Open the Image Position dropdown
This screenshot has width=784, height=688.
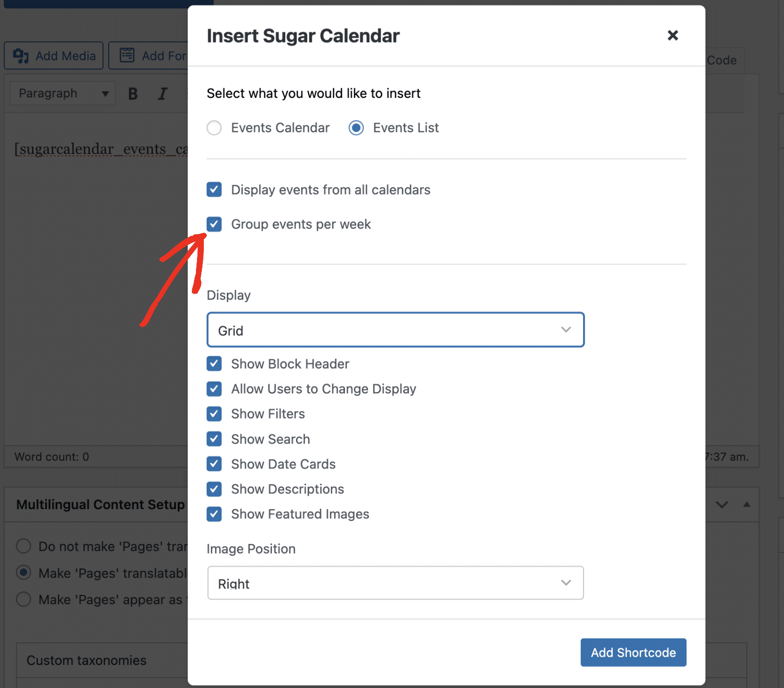395,583
